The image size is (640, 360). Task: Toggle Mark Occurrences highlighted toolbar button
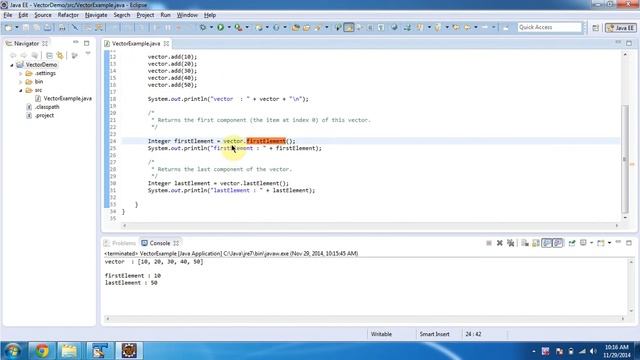(x=349, y=27)
